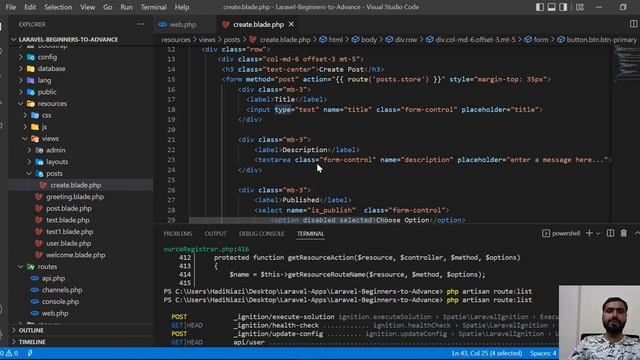The height and width of the screenshot is (360, 640).
Task: Collapse the LARAVEL-BEGINNERS-TO-ADVANCE root folder
Action: point(69,40)
